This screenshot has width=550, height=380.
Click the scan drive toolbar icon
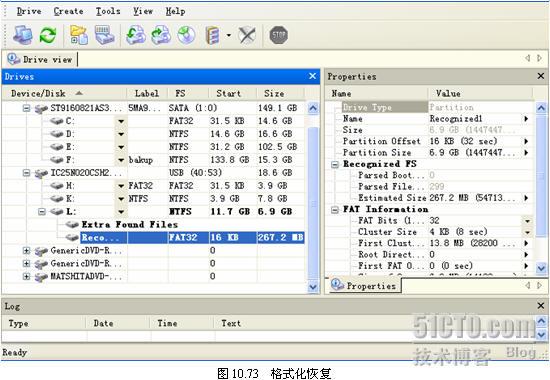point(105,35)
